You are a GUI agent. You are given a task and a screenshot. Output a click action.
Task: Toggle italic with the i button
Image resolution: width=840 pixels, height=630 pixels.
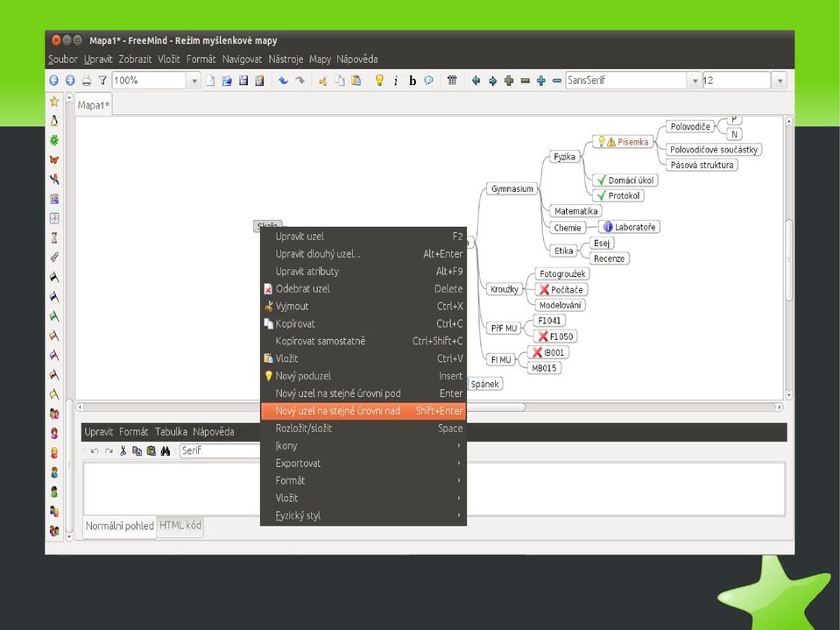click(396, 81)
